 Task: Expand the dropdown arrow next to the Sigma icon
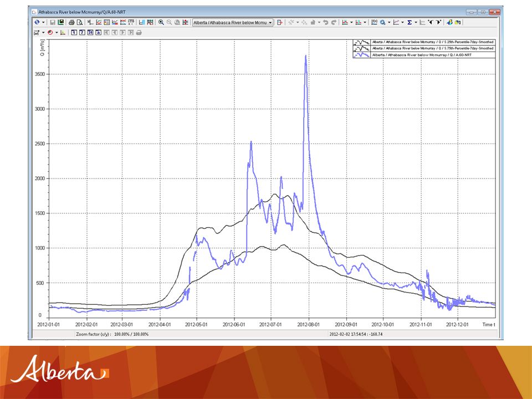coord(416,22)
